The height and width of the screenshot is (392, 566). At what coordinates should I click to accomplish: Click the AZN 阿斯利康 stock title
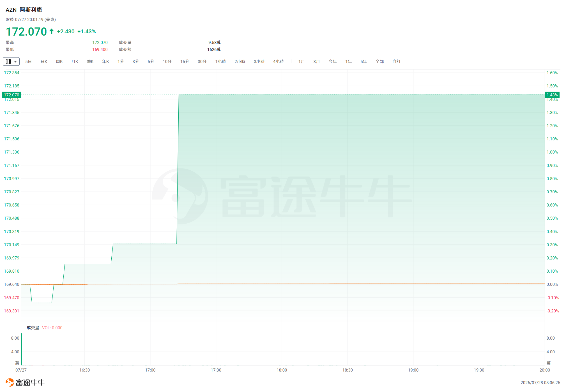pyautogui.click(x=24, y=10)
